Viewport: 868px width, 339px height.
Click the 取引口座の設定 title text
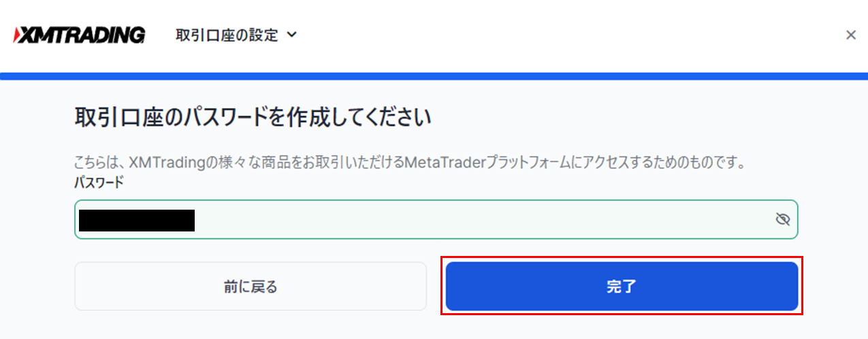[x=227, y=35]
